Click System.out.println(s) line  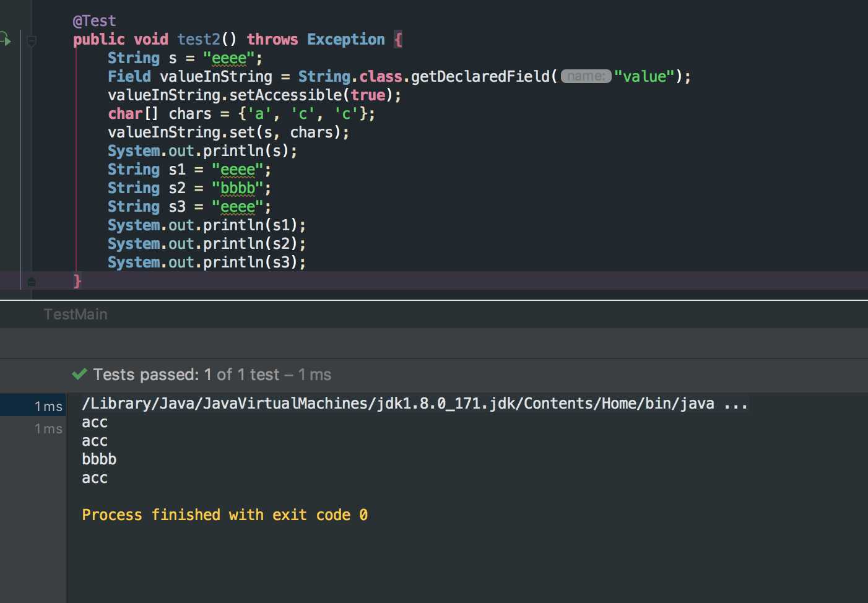202,151
